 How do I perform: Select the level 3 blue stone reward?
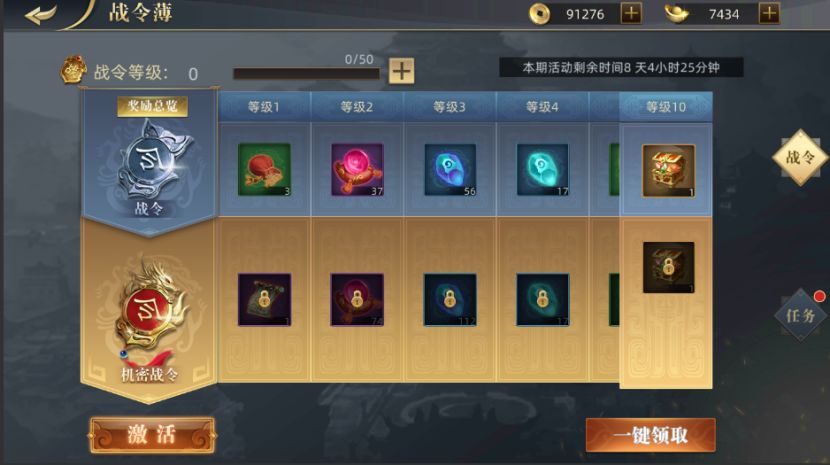coord(450,169)
